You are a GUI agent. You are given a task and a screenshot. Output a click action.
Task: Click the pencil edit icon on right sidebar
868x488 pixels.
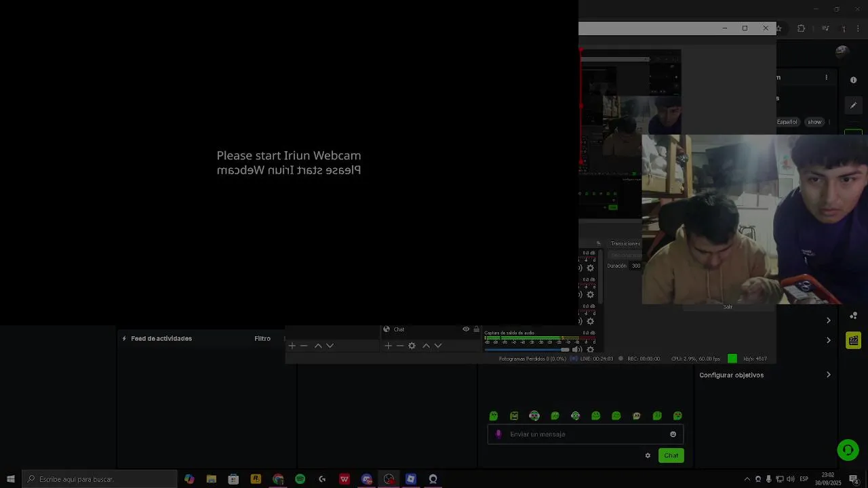[853, 105]
